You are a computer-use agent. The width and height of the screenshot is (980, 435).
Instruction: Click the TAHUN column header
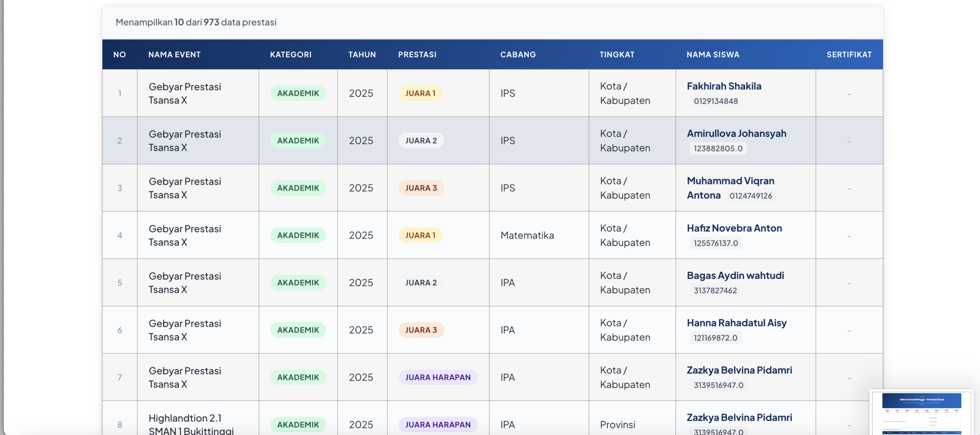pyautogui.click(x=362, y=54)
